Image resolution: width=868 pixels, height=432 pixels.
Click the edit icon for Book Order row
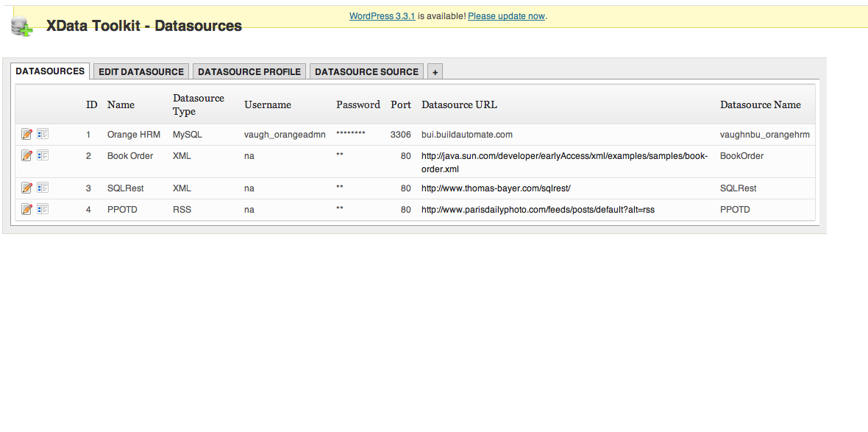point(26,155)
